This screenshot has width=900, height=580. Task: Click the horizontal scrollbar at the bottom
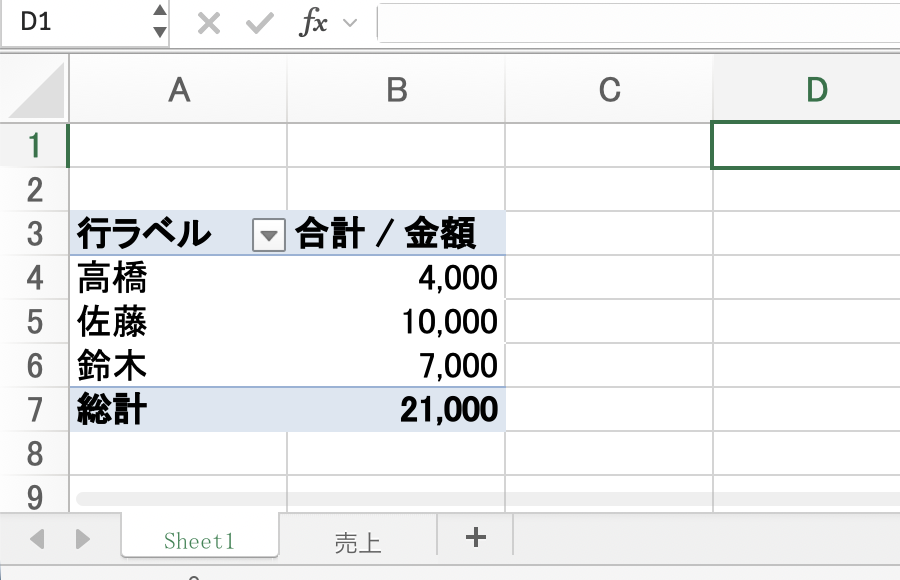pyautogui.click(x=488, y=498)
